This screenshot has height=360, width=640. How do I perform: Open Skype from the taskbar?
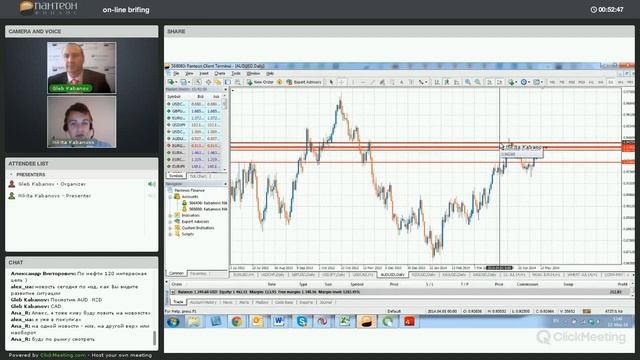[302, 322]
